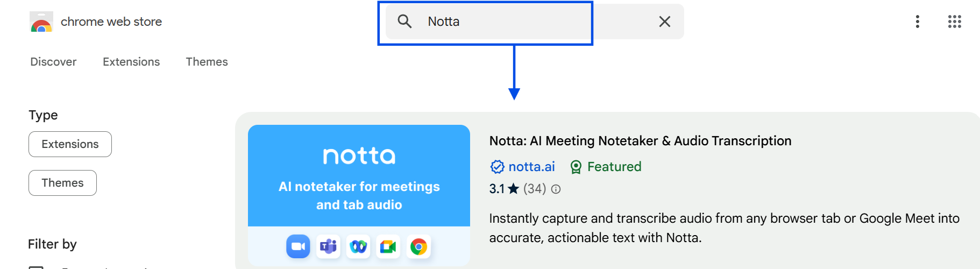Click the Notta extension description text
The image size is (980, 269).
pos(725,228)
